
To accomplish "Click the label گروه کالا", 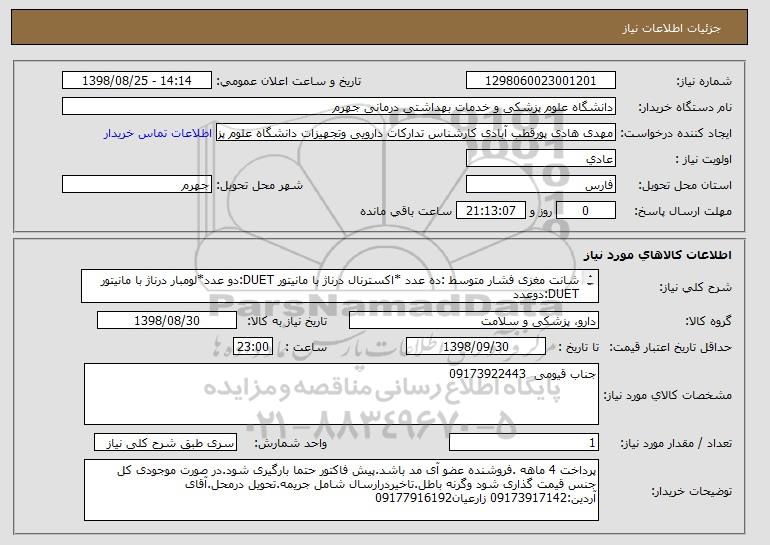I will pos(708,321).
